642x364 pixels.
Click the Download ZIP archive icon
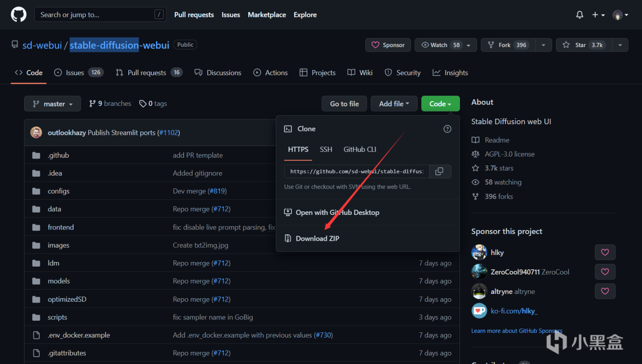pyautogui.click(x=288, y=238)
